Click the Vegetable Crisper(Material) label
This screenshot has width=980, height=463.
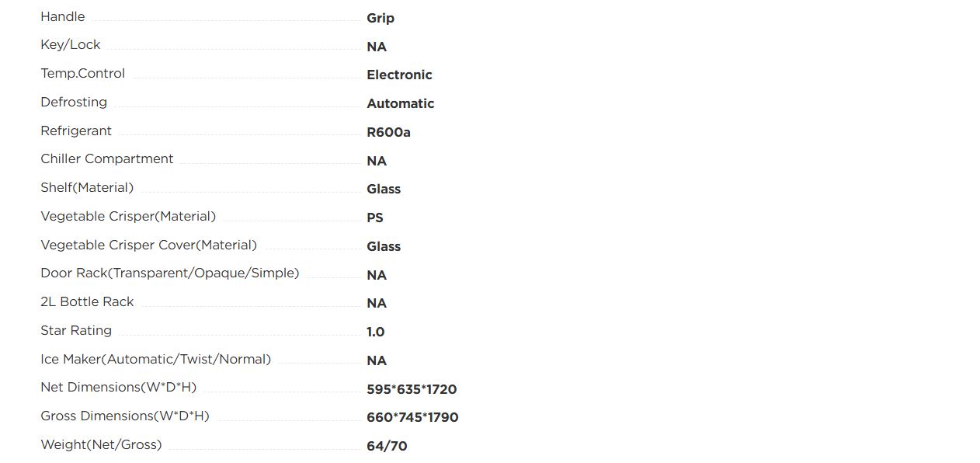pos(128,216)
